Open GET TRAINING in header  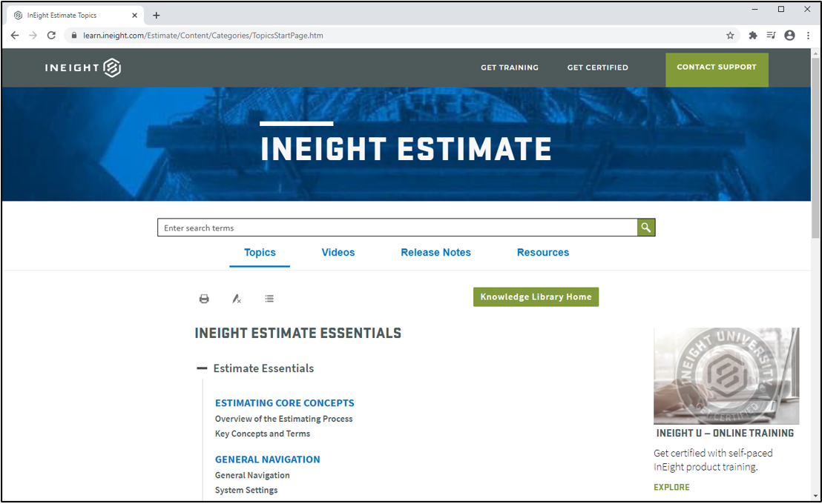click(510, 67)
